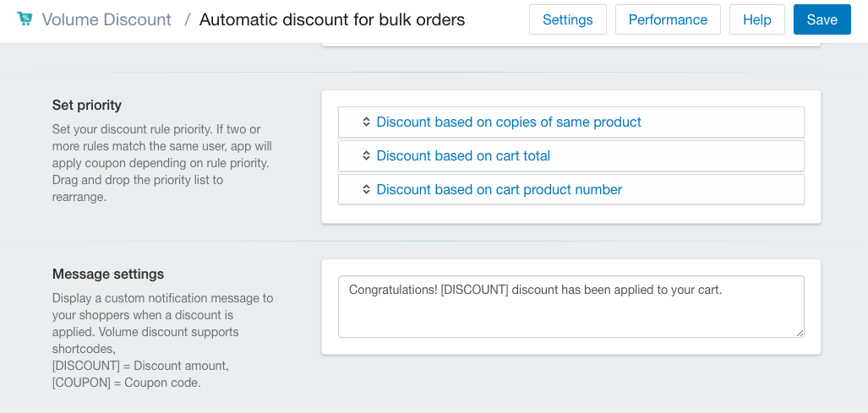Screen dimensions: 868x413
Task: Click the breadcrumb slash separator
Action: tap(187, 19)
